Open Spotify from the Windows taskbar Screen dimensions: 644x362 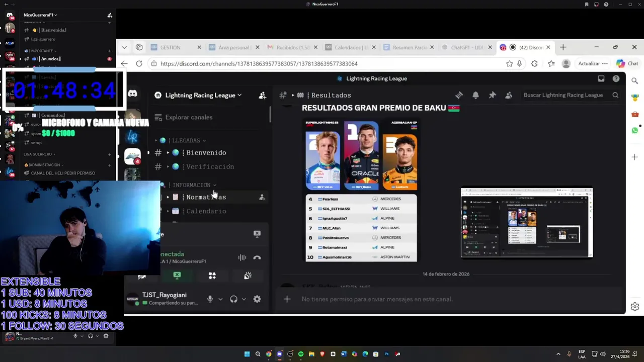pyautogui.click(x=301, y=354)
